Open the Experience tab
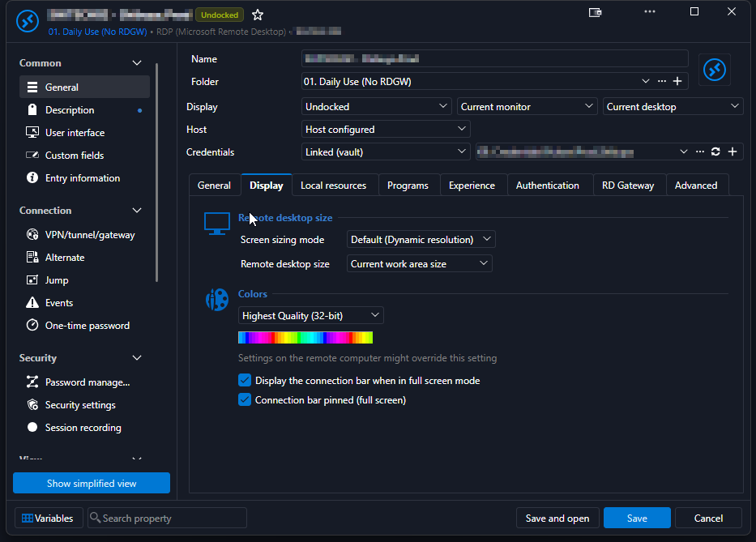The height and width of the screenshot is (542, 756). (x=472, y=186)
